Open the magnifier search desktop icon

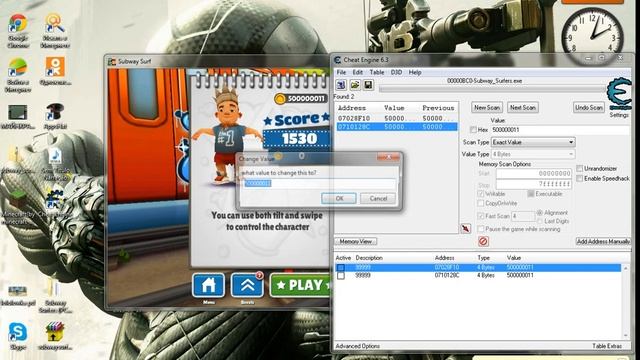[54, 31]
